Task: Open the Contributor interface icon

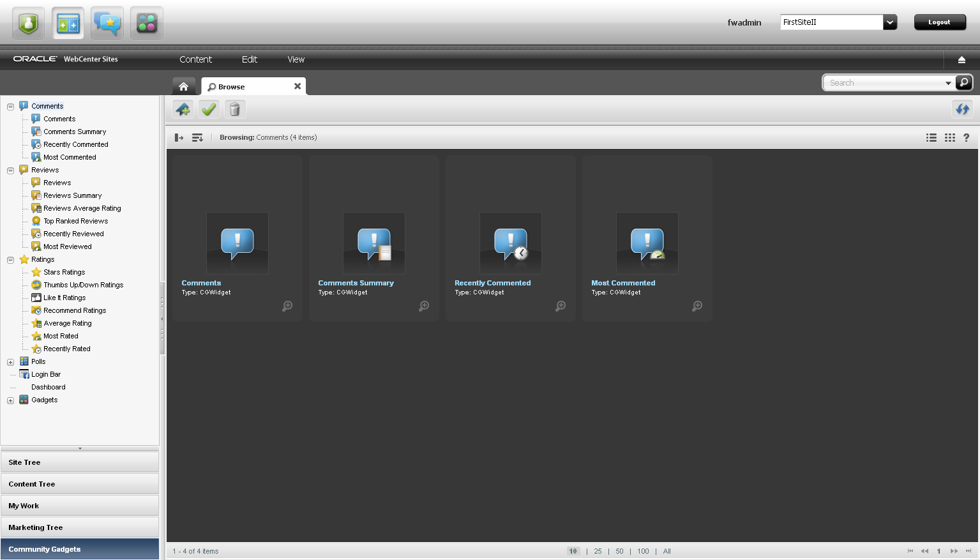Action: (68, 24)
